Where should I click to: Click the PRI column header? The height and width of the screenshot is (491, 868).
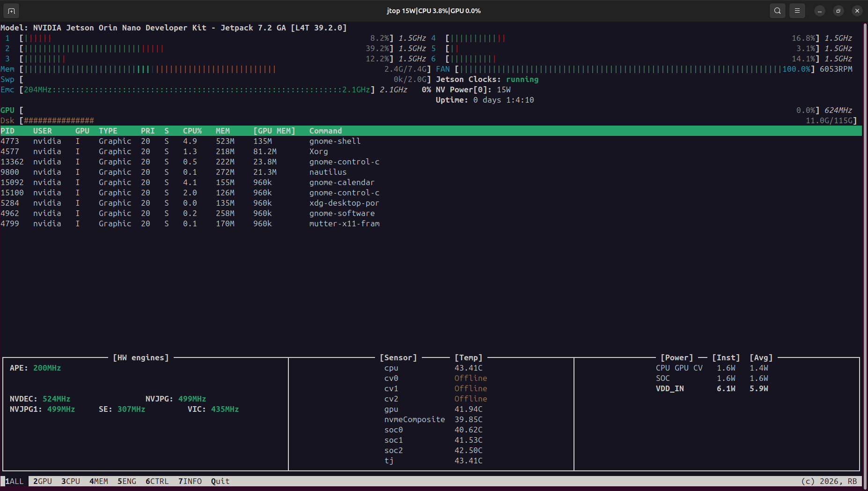point(148,131)
